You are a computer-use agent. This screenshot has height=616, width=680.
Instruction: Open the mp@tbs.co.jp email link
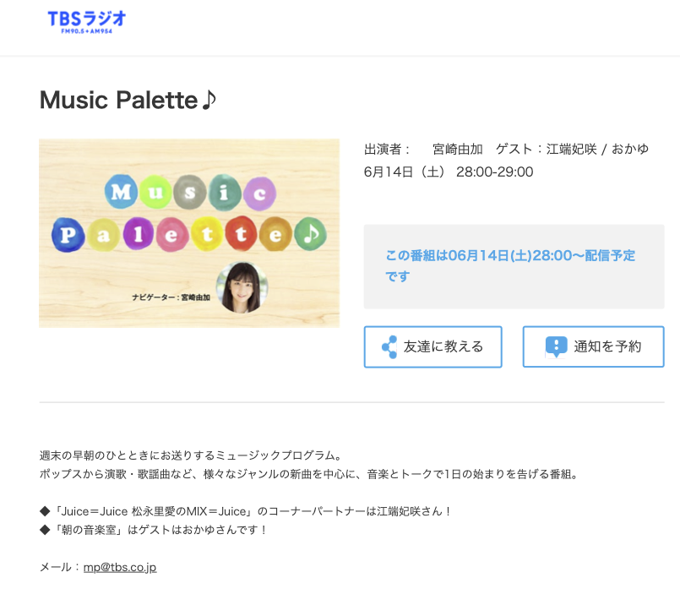click(120, 567)
